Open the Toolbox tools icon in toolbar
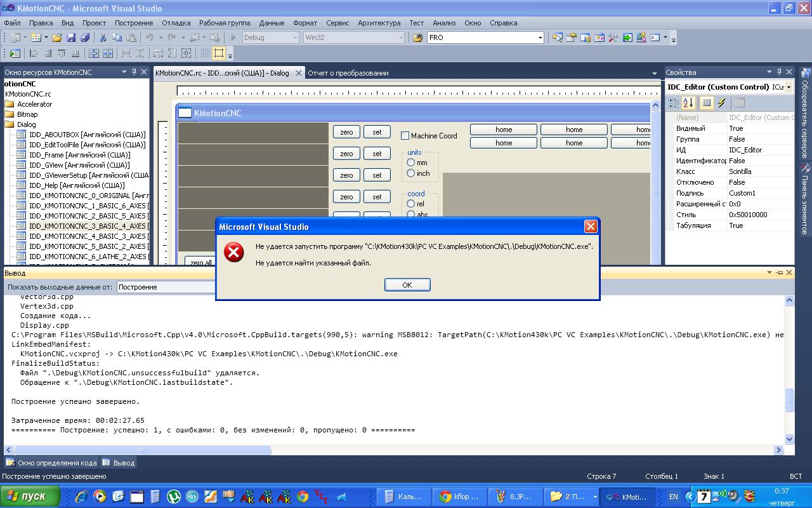The image size is (812, 508). [613, 37]
